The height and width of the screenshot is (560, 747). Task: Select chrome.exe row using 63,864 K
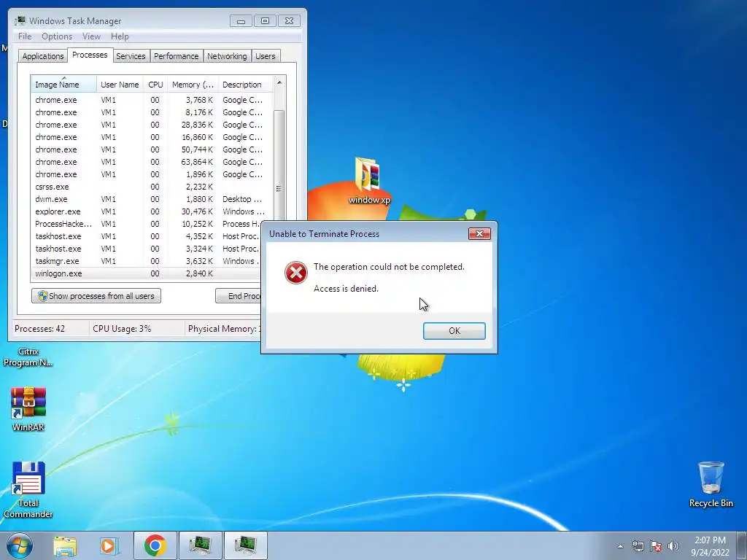coord(152,162)
